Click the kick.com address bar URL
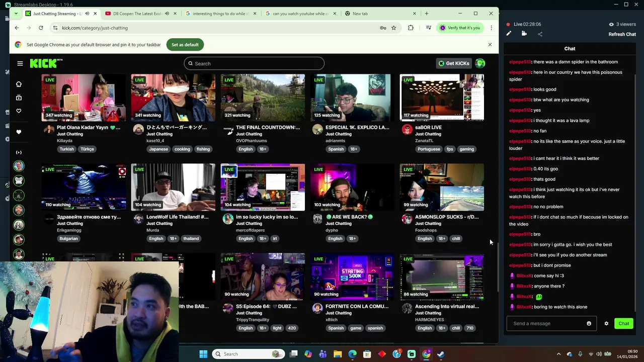 (x=95, y=28)
